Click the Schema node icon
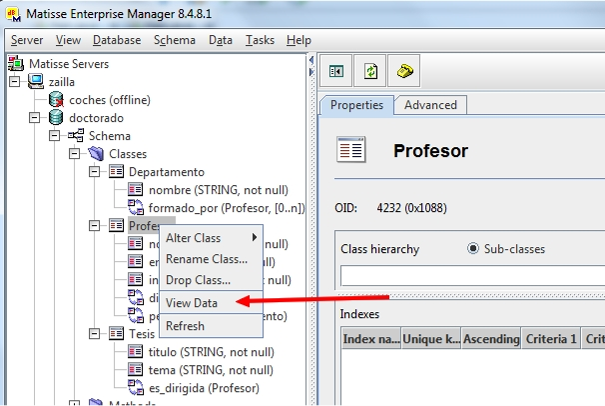This screenshot has width=605, height=406. click(76, 135)
